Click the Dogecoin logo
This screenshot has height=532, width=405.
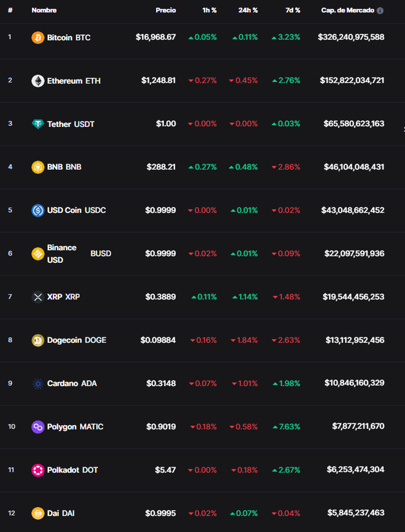(x=38, y=340)
